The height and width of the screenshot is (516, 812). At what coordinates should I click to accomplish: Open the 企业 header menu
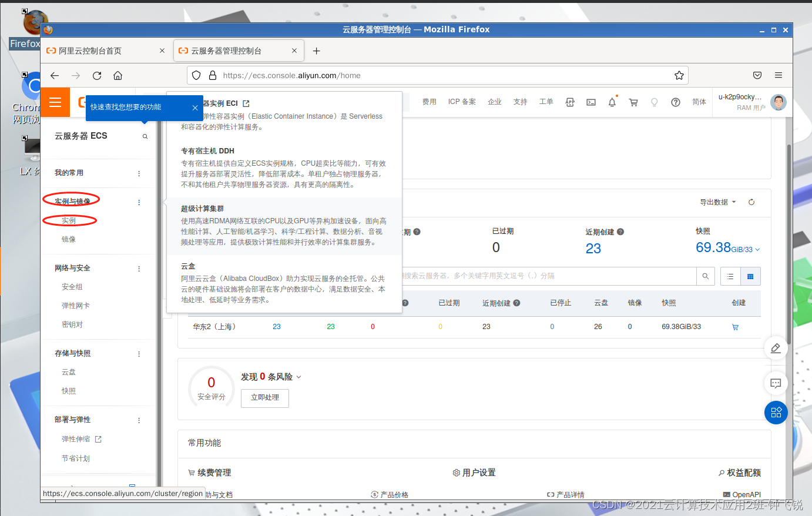(495, 102)
